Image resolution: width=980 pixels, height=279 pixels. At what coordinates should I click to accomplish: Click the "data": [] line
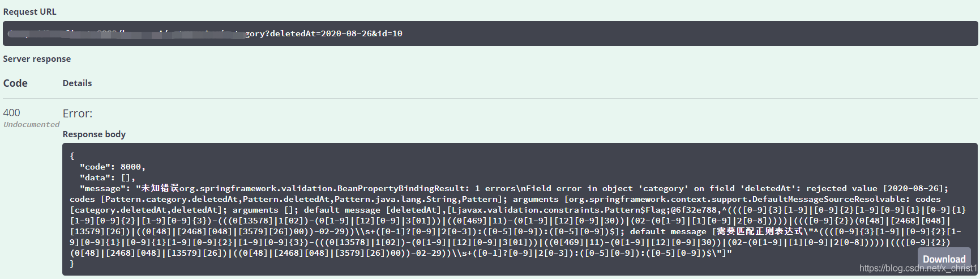click(107, 177)
